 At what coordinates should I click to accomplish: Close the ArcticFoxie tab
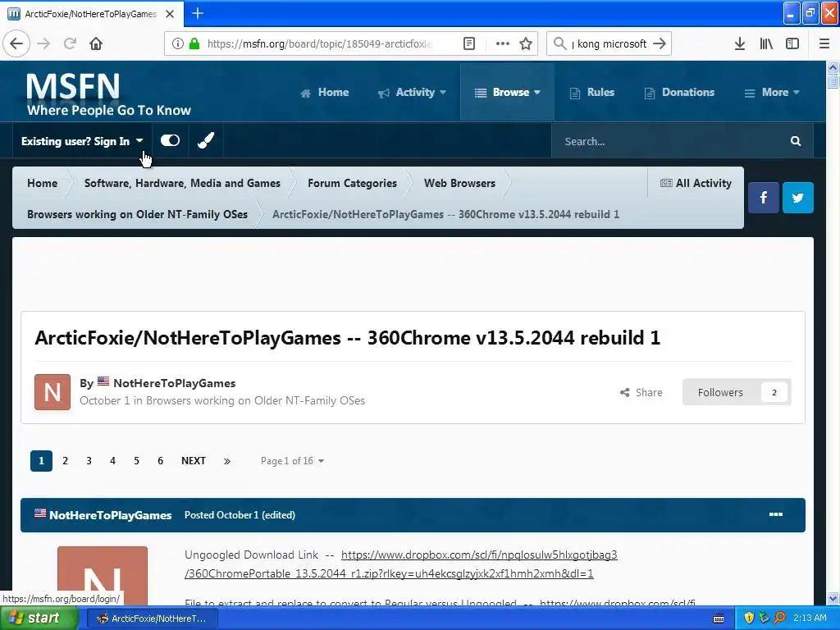170,14
